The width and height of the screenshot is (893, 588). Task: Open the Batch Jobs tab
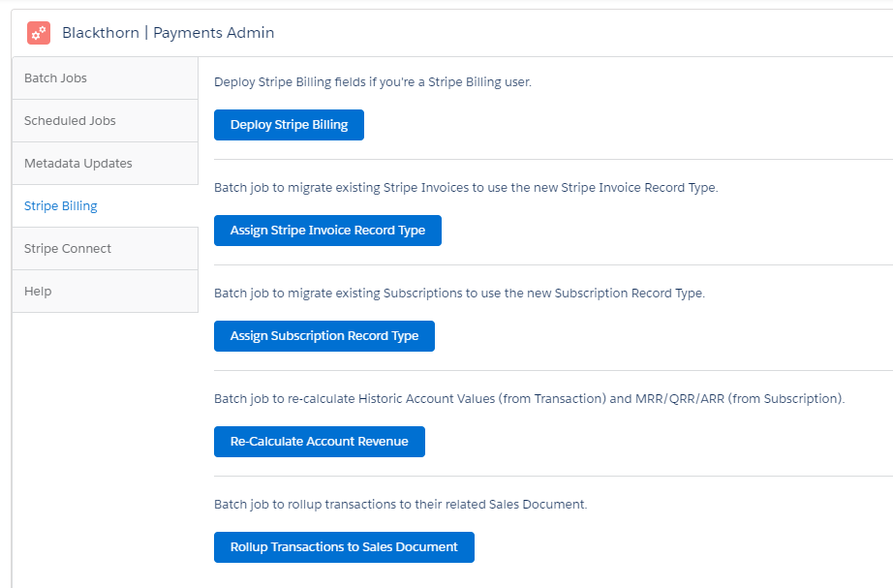click(x=106, y=78)
